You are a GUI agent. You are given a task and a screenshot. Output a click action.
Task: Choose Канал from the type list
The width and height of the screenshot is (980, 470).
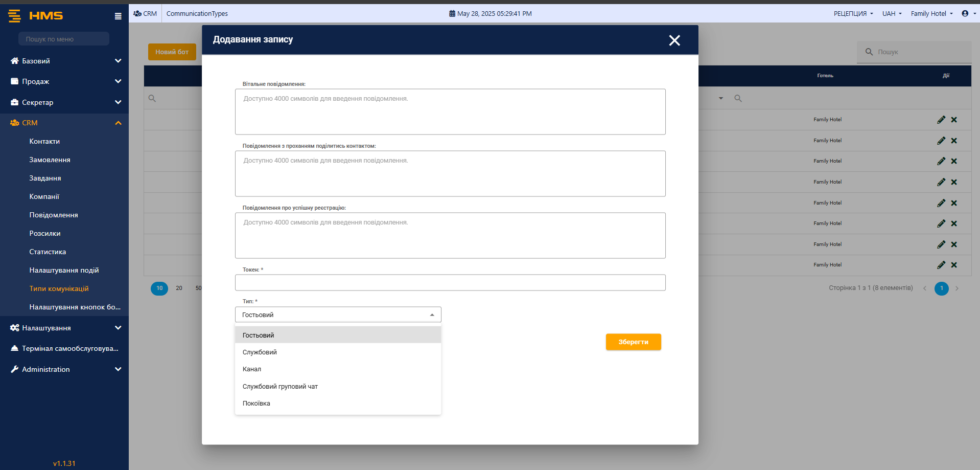click(x=252, y=369)
